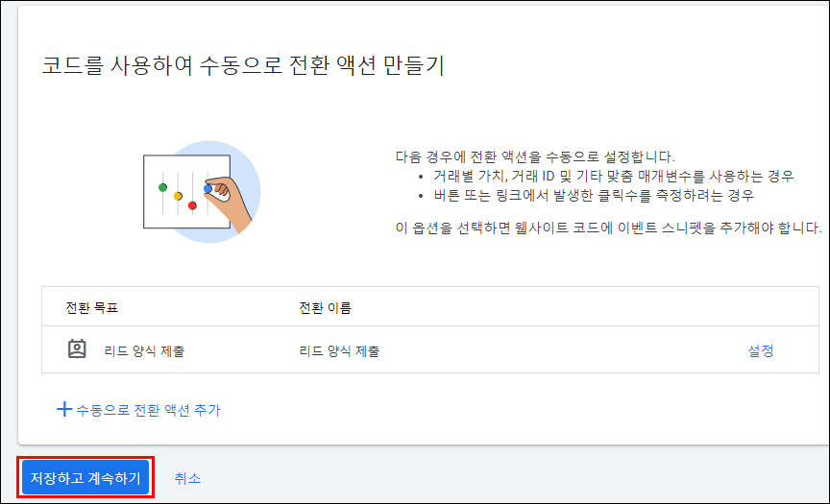Click the 코드를 사용하여 수동으로 전환 액션 만들기 heading
This screenshot has width=830, height=504.
point(242,65)
